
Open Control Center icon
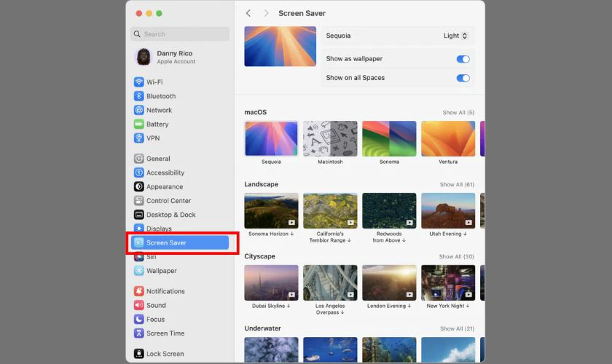(138, 200)
